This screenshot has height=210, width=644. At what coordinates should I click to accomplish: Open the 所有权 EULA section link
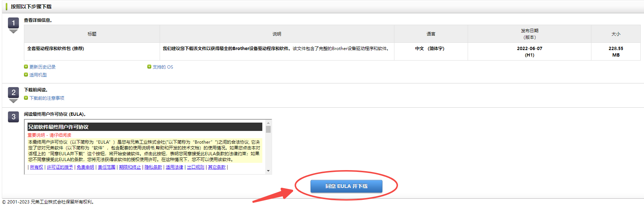pos(36,167)
